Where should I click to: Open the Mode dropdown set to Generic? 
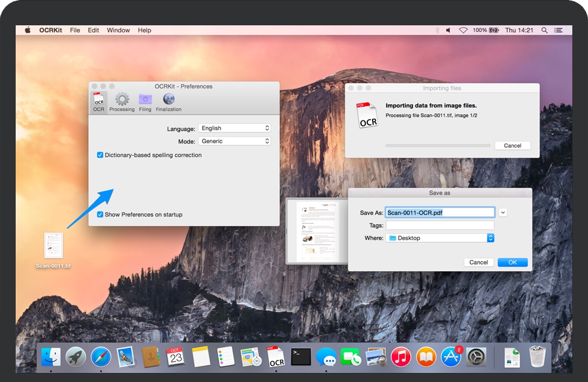[x=235, y=141]
